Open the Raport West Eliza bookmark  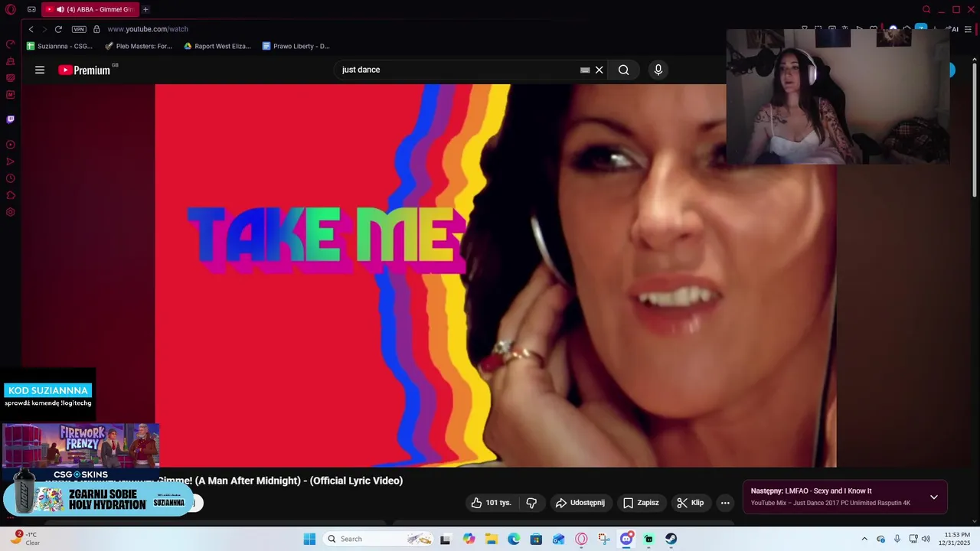[217, 46]
